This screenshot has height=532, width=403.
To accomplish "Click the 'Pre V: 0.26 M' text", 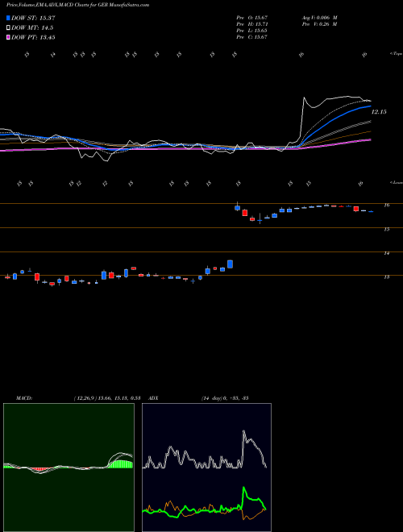I will [x=319, y=24].
